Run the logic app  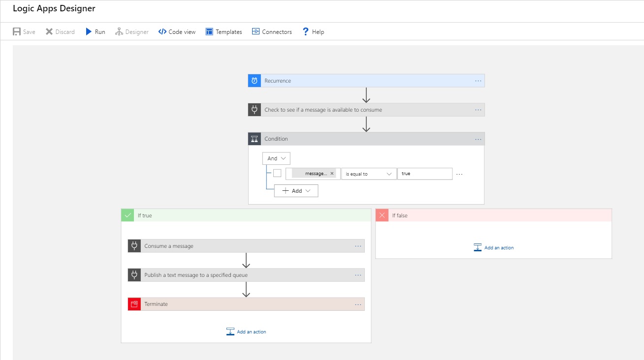click(96, 31)
